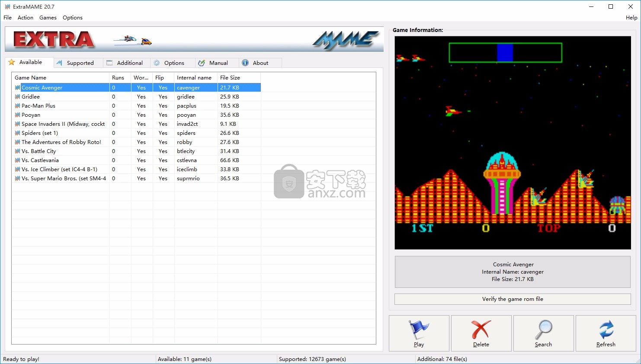The height and width of the screenshot is (364, 641).
Task: Click the Play flag icon
Action: (x=419, y=329)
